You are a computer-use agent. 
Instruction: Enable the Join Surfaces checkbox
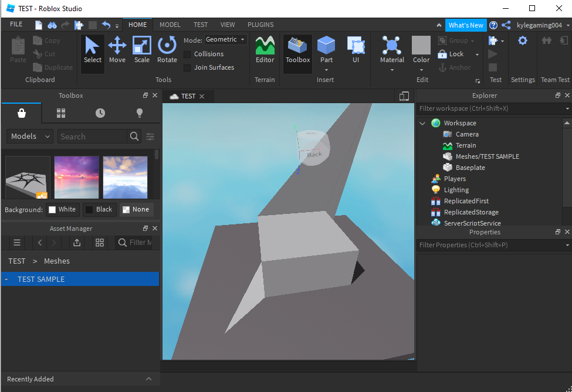click(188, 67)
